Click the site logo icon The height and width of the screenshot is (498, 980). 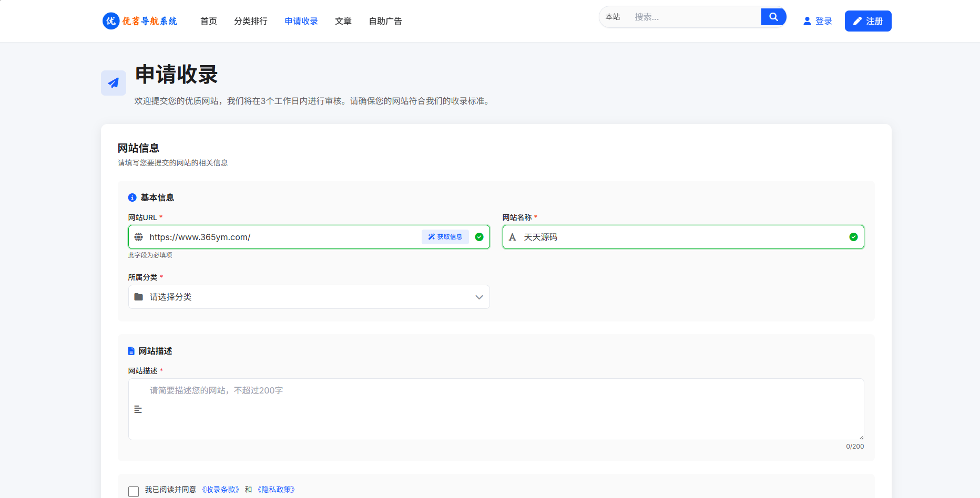[x=111, y=21]
